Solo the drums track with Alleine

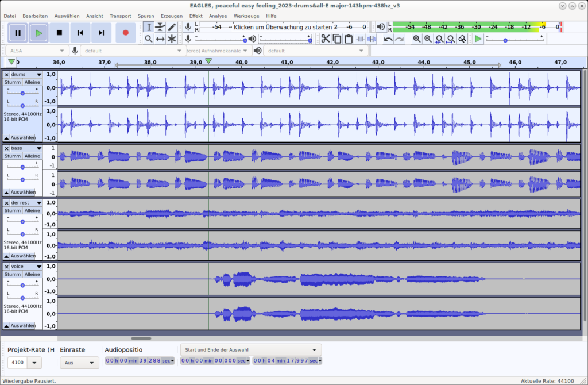pos(32,82)
